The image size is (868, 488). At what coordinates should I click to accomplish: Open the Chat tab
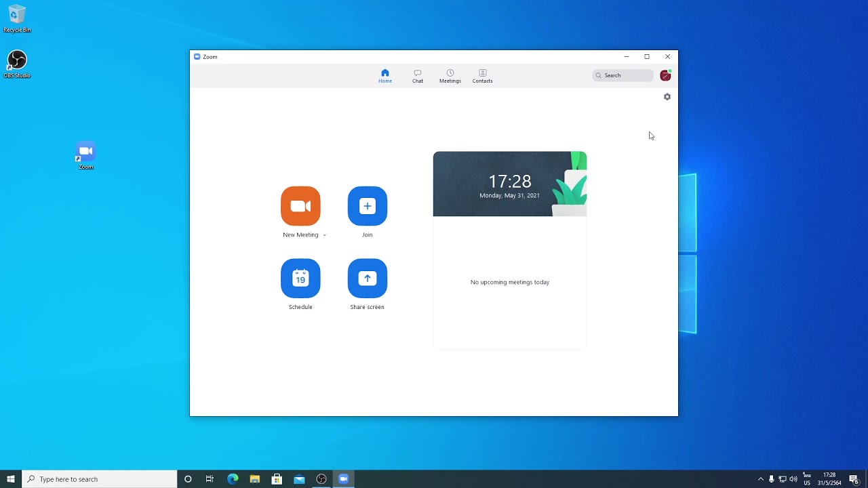click(418, 76)
